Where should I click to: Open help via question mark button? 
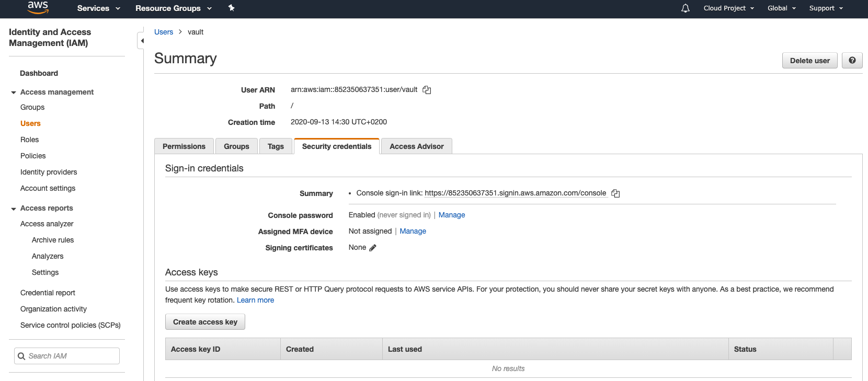pyautogui.click(x=852, y=61)
